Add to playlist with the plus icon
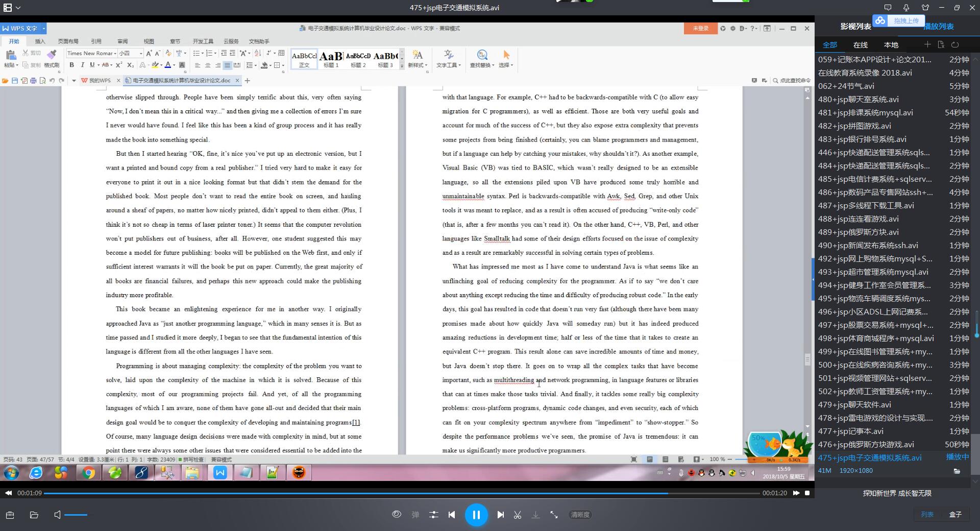Viewport: 980px width, 531px height. 927,45
